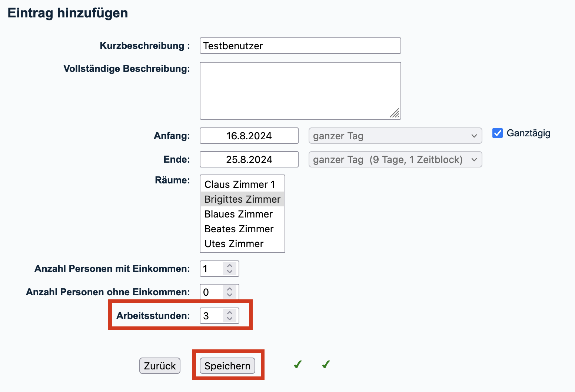Increment Personen mit Einkommen count
The width and height of the screenshot is (575, 392).
click(230, 266)
